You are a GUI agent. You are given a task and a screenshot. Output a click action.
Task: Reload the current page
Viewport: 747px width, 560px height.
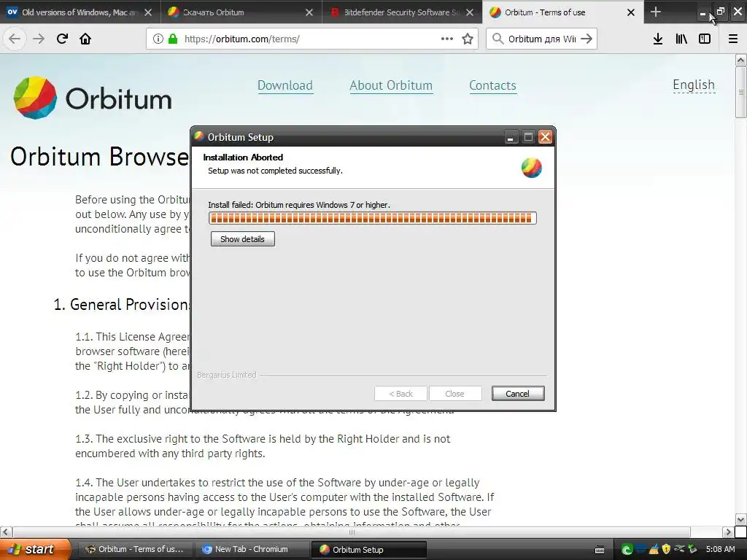(x=62, y=39)
